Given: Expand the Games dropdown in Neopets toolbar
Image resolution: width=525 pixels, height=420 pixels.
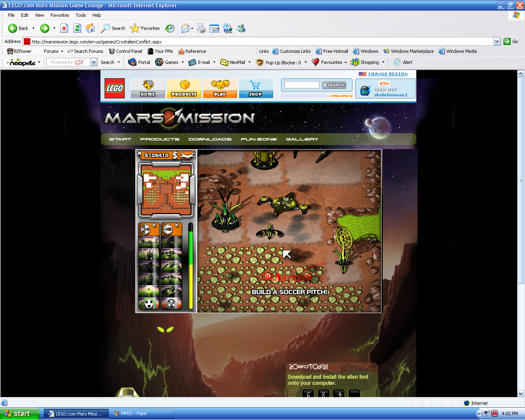Looking at the screenshot, I should (x=183, y=62).
